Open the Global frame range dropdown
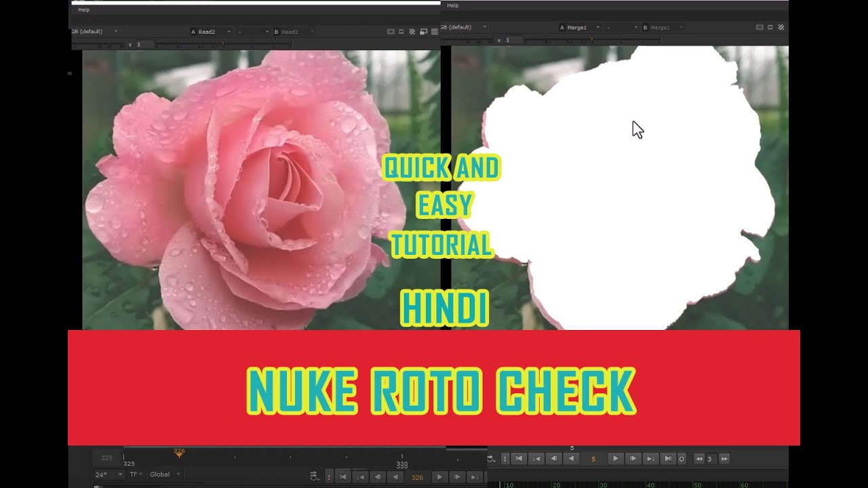Image resolution: width=868 pixels, height=488 pixels. (x=165, y=474)
